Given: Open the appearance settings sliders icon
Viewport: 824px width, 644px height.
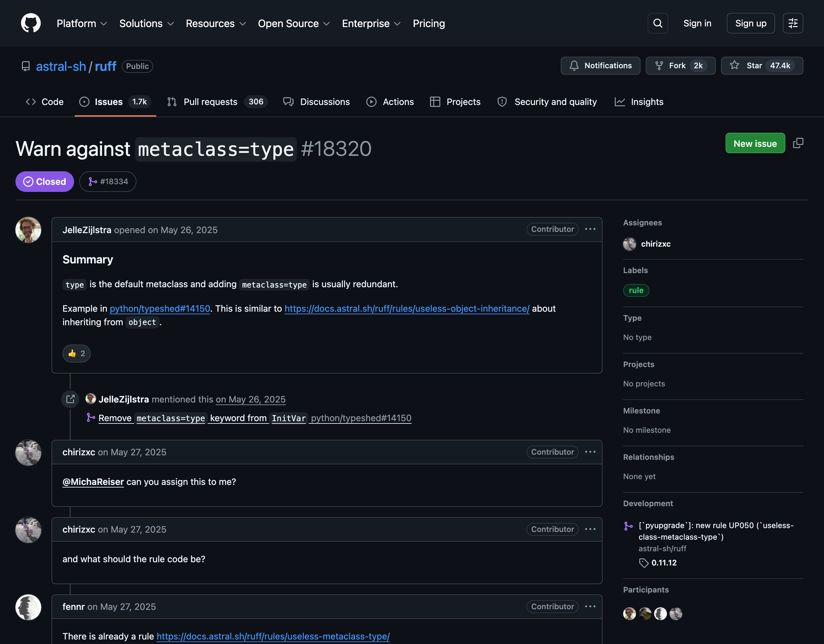Looking at the screenshot, I should 793,24.
